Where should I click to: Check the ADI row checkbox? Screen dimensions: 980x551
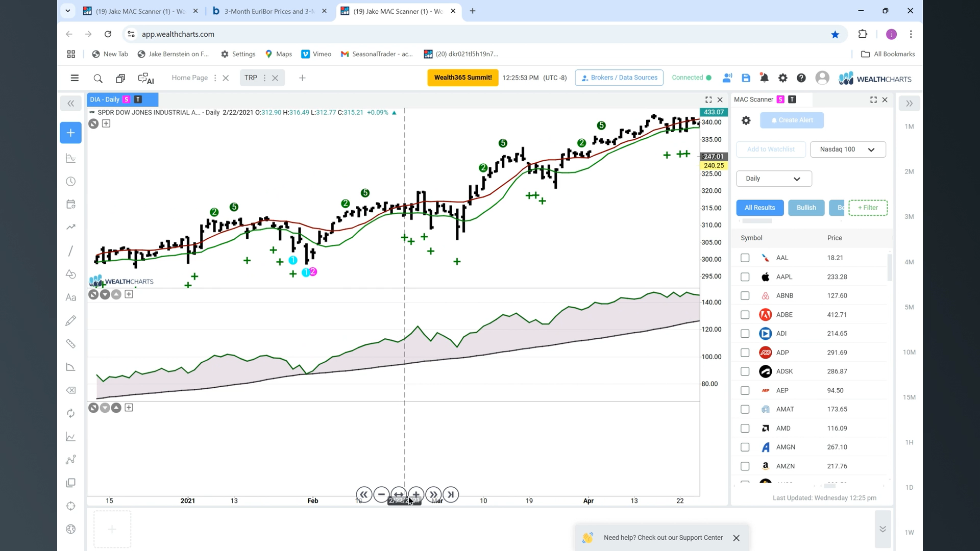pos(745,334)
